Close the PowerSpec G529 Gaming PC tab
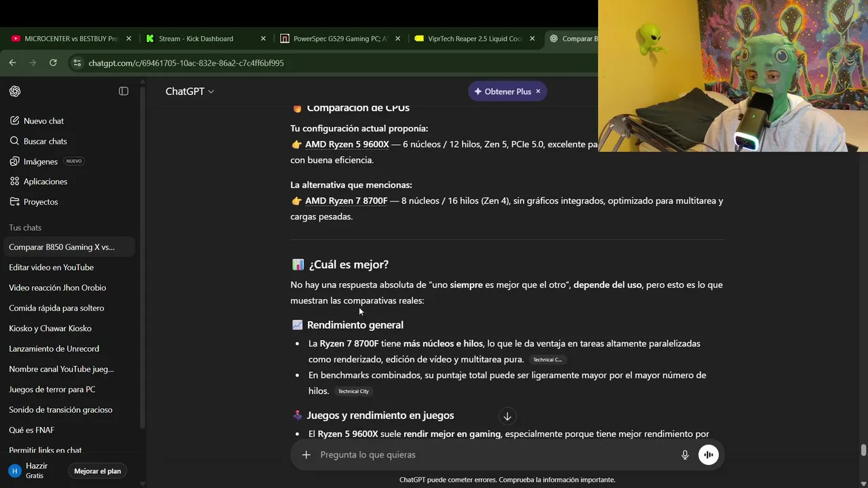 (398, 39)
